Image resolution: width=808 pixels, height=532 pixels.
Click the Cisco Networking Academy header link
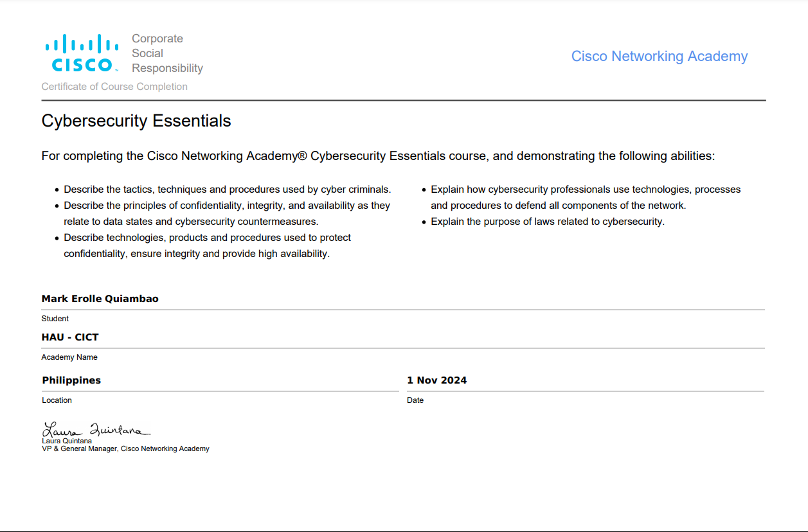tap(659, 57)
